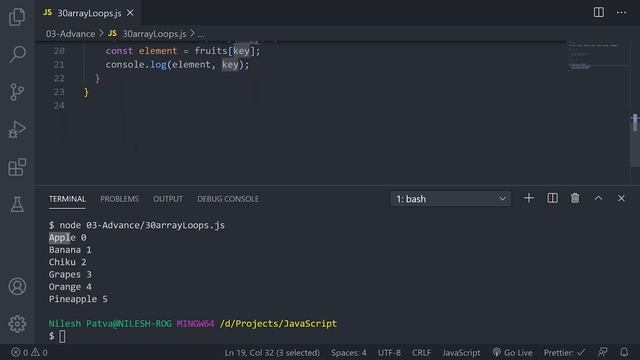Screen dimensions: 640x360
Task: Click the /d/Projects/JavaScript path in terminal
Action: pyautogui.click(x=278, y=323)
